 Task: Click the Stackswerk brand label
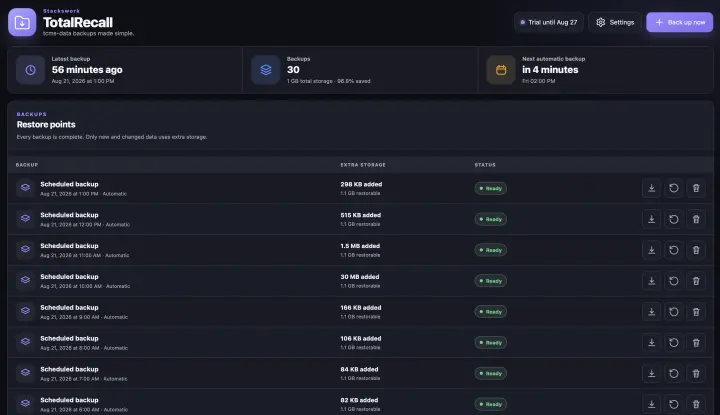[x=61, y=11]
